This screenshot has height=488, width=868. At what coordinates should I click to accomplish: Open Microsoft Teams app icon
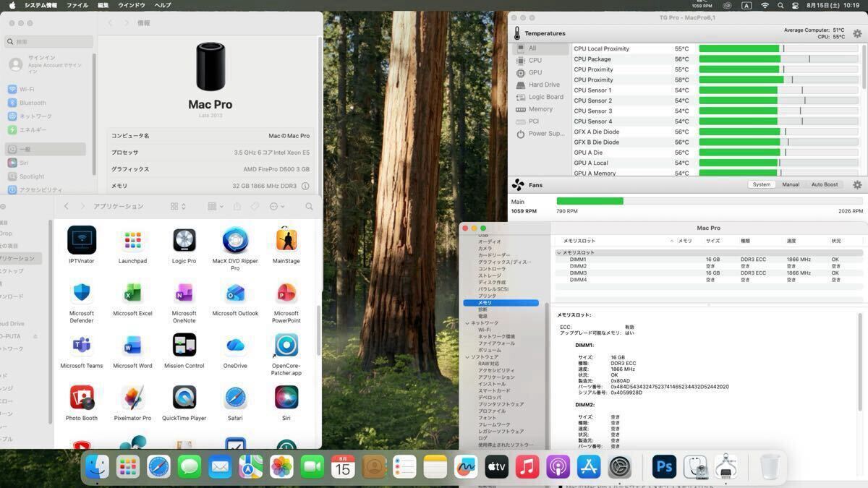82,345
